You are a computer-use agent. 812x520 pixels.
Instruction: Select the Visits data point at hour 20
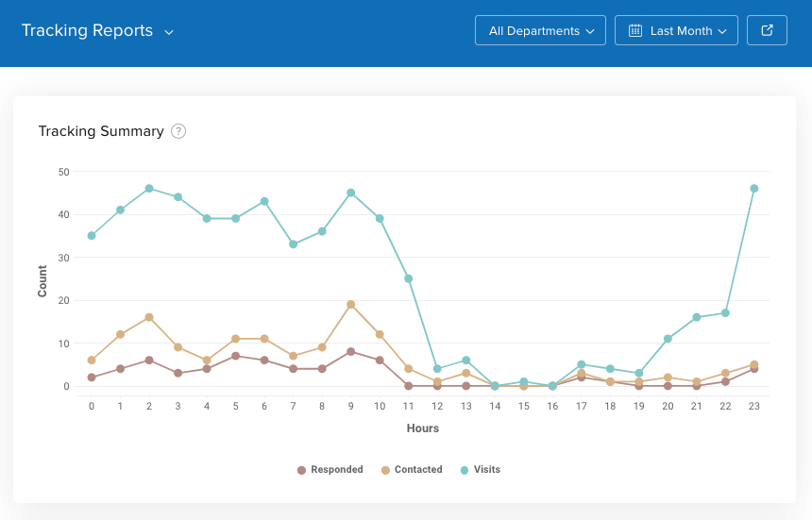668,339
